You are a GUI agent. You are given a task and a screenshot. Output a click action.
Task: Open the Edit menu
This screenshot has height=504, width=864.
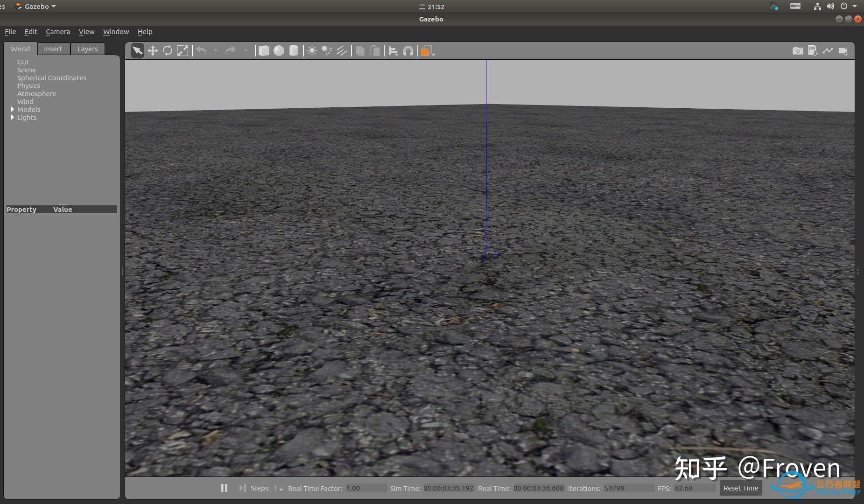pyautogui.click(x=31, y=32)
